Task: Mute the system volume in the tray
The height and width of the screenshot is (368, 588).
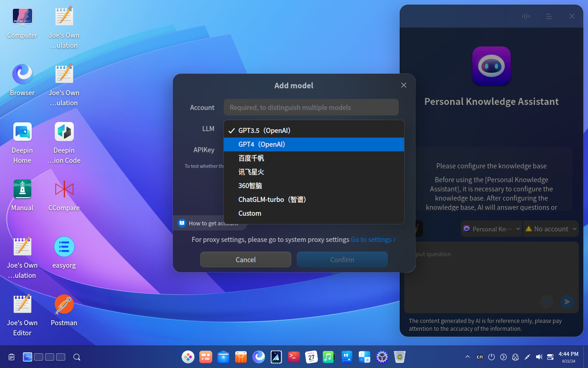Action: point(538,356)
